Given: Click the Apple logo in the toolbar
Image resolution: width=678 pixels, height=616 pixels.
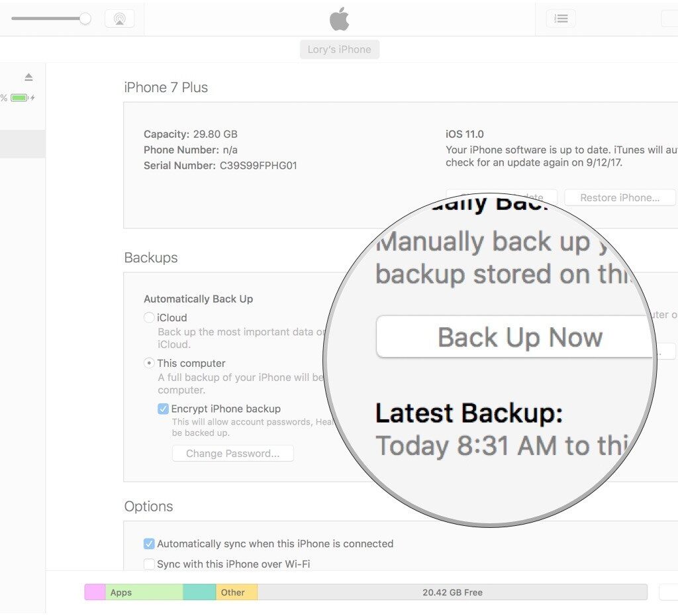Looking at the screenshot, I should coord(339,19).
